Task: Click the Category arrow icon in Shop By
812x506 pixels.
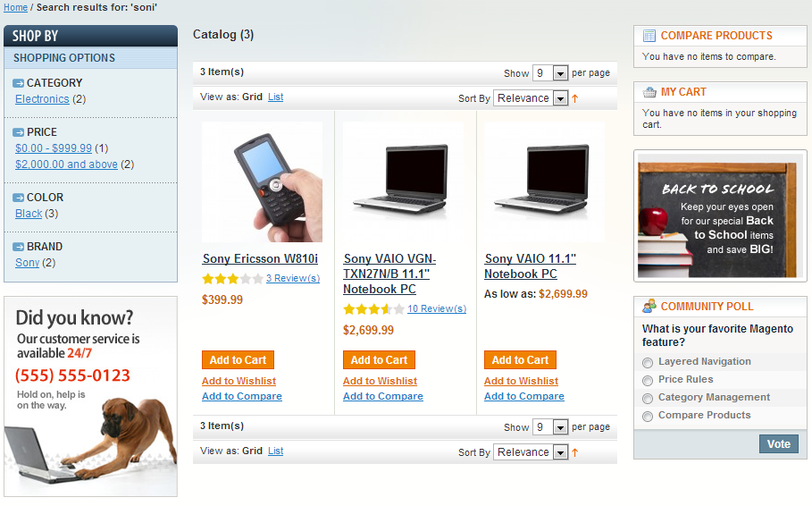Action: (18, 83)
